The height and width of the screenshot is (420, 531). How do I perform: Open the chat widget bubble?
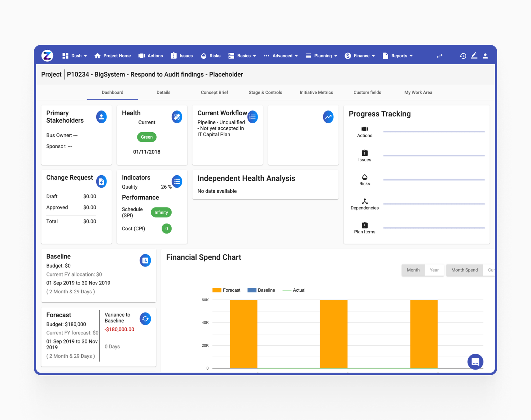475,362
